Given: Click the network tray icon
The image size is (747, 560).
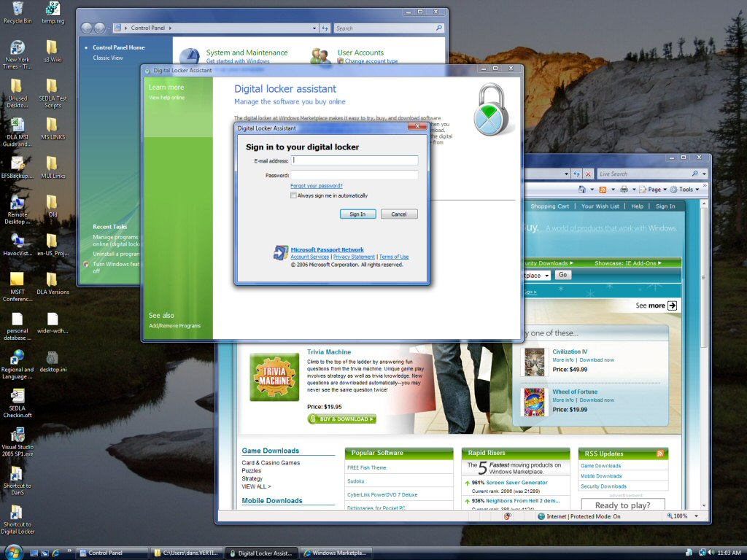Looking at the screenshot, I should [x=702, y=553].
